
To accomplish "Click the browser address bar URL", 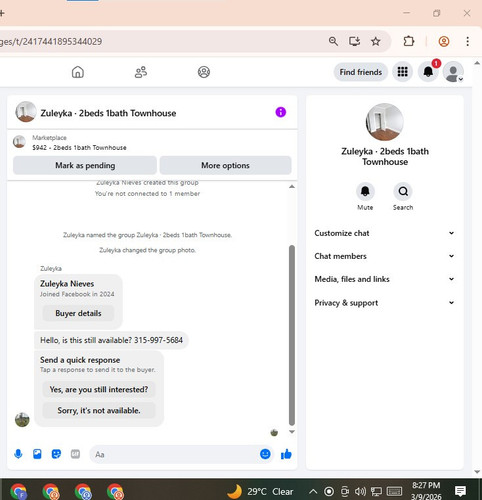I will point(51,42).
